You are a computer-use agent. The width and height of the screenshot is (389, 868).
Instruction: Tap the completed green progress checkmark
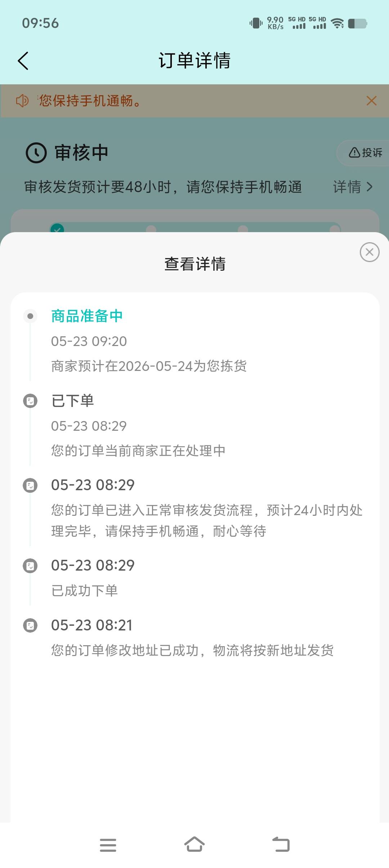(57, 228)
